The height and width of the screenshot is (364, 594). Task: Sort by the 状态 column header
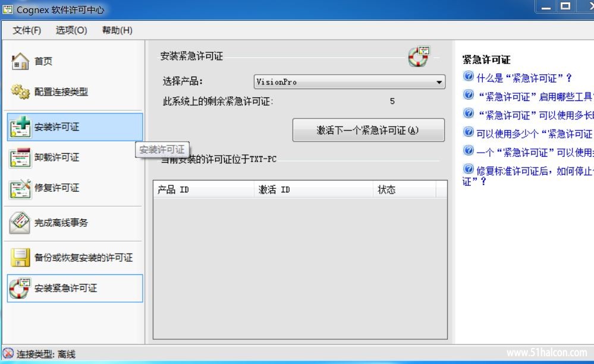[404, 189]
